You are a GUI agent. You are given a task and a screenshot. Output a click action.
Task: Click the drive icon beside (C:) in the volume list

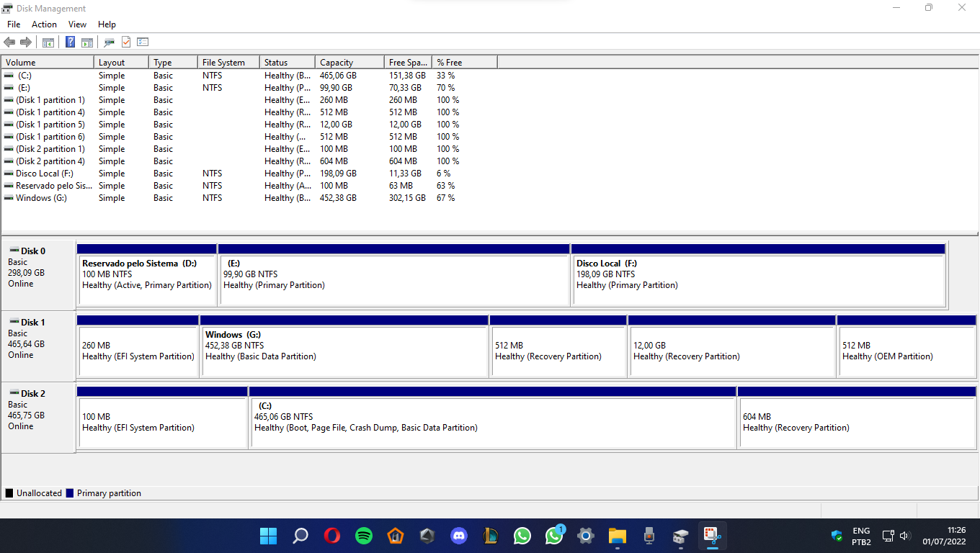9,76
